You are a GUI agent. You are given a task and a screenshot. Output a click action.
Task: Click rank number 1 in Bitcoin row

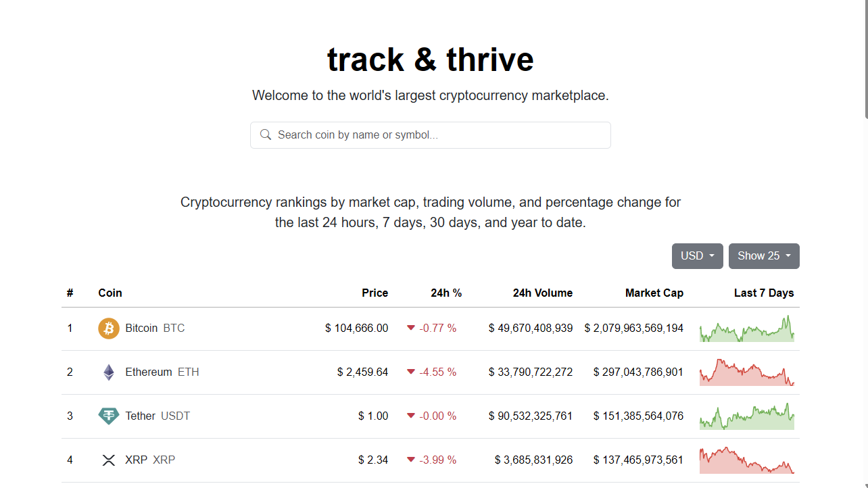(70, 328)
